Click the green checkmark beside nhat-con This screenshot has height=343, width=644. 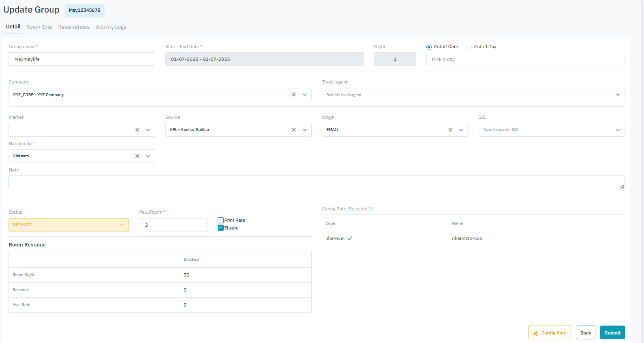pyautogui.click(x=350, y=238)
